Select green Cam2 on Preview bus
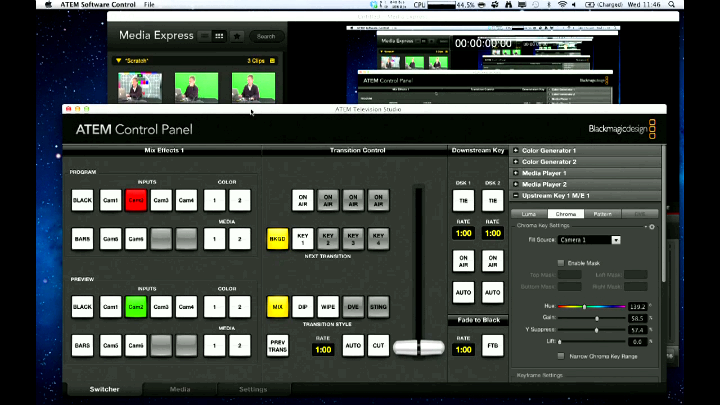Screen dimensions: 720x405 pyautogui.click(x=135, y=307)
